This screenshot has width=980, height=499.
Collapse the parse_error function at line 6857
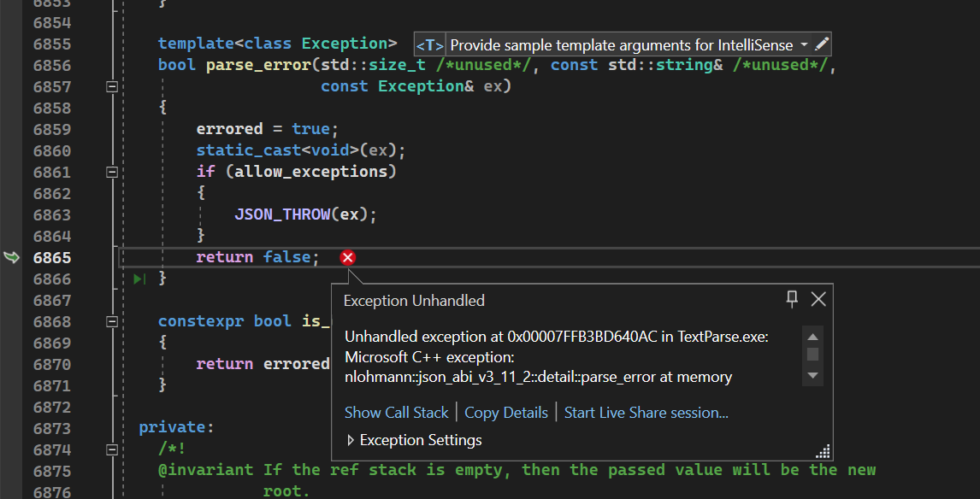point(112,87)
